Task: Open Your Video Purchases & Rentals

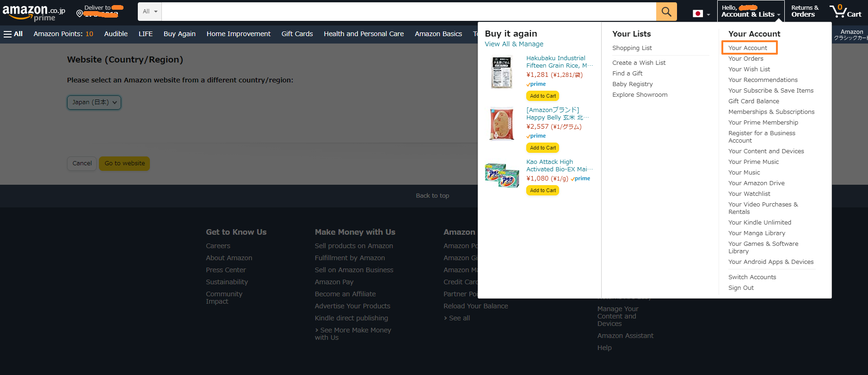Action: tap(763, 208)
